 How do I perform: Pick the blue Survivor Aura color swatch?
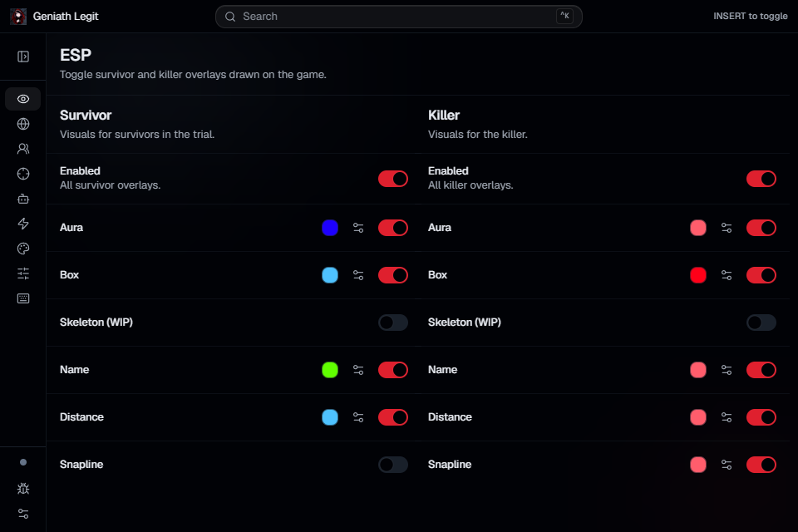[330, 228]
